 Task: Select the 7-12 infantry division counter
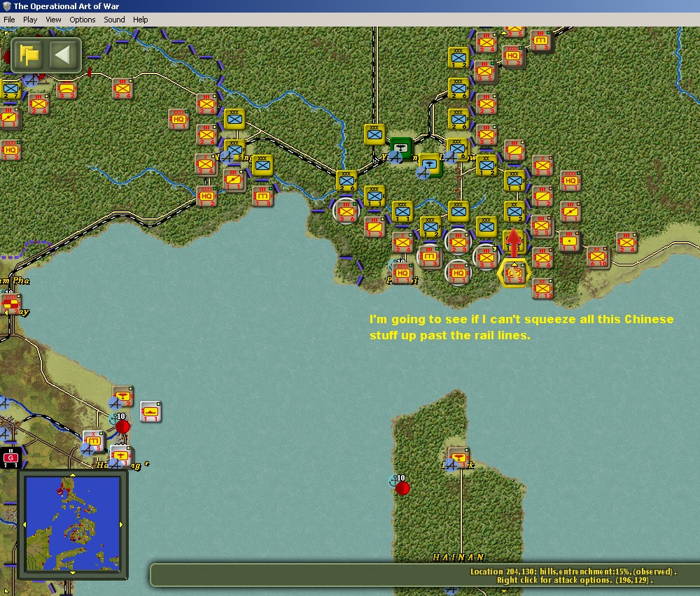pyautogui.click(x=542, y=289)
